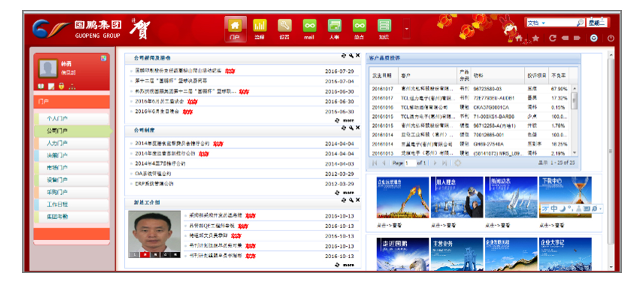Click the wrench icon on the 公司制度 panel
This screenshot has width=644, height=283.
point(351,128)
